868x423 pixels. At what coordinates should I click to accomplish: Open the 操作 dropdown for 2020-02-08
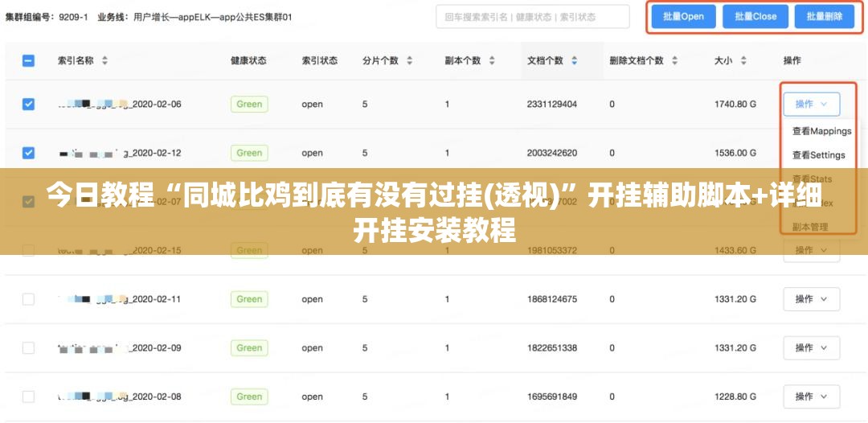click(x=812, y=396)
